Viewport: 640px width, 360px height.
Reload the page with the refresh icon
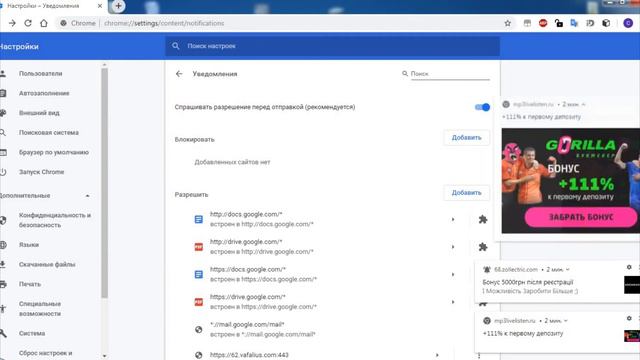[x=28, y=23]
